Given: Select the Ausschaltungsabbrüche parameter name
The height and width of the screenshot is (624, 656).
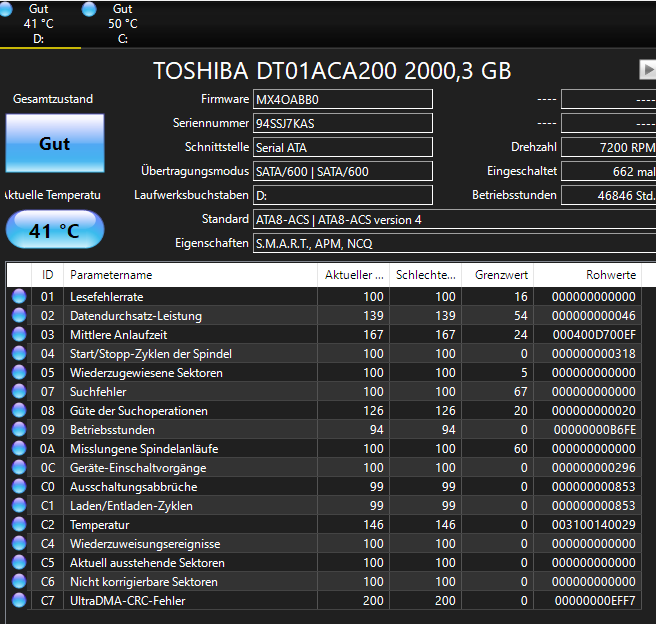Looking at the screenshot, I should coord(133,487).
